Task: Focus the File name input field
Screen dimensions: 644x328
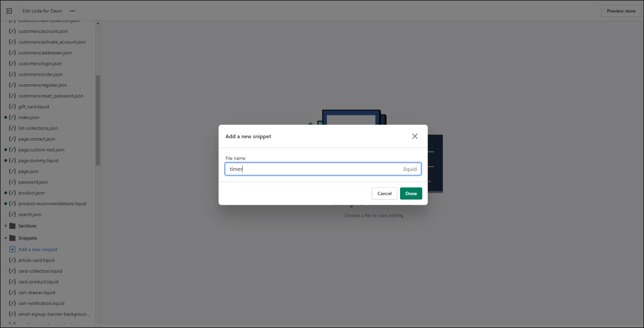Action: [323, 169]
